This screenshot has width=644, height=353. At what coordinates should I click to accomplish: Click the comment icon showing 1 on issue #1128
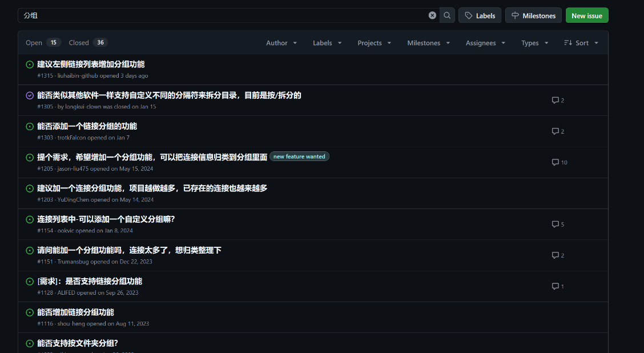(x=554, y=286)
